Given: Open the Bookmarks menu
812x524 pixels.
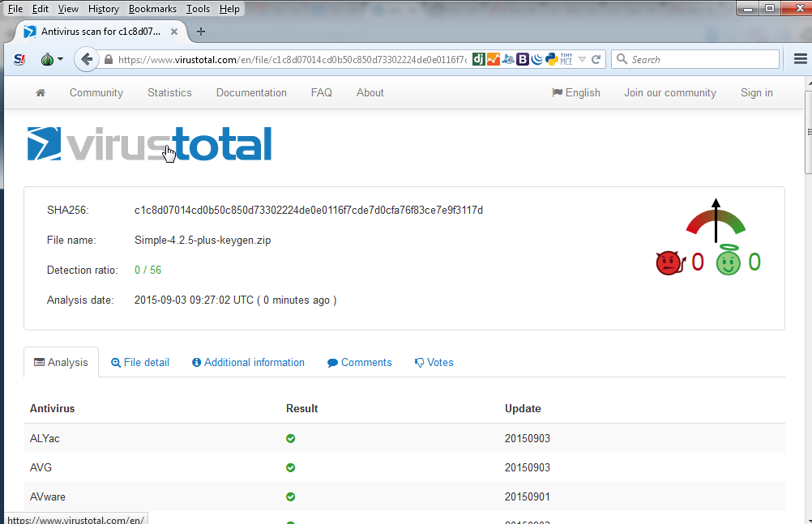Looking at the screenshot, I should 152,9.
